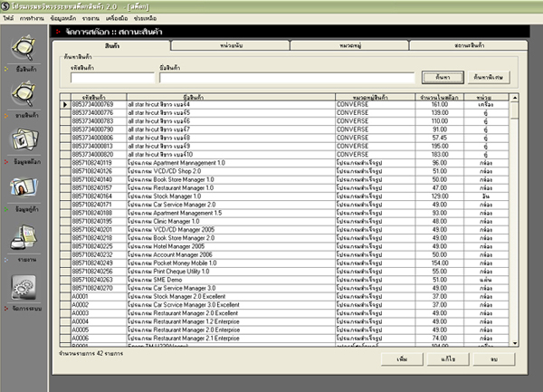543x392 pixels.
Task: Click the เพิ่ม (add) button
Action: pos(402,359)
